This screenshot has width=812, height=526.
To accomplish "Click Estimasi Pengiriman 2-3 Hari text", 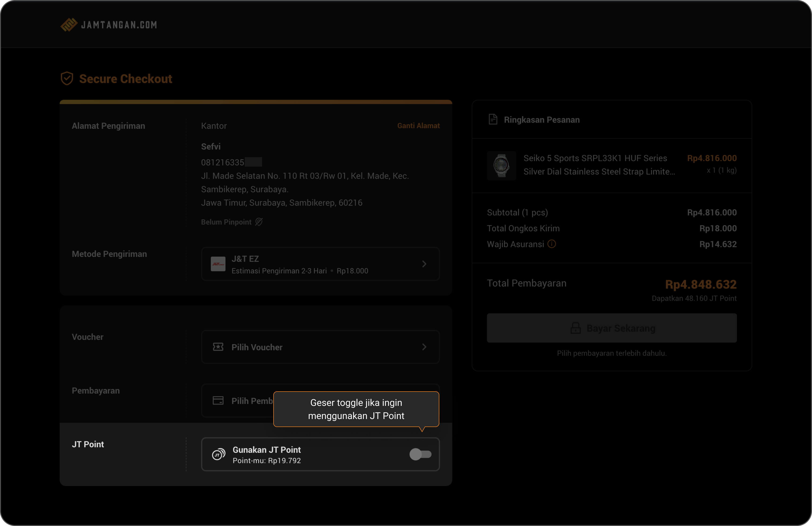I will point(279,271).
